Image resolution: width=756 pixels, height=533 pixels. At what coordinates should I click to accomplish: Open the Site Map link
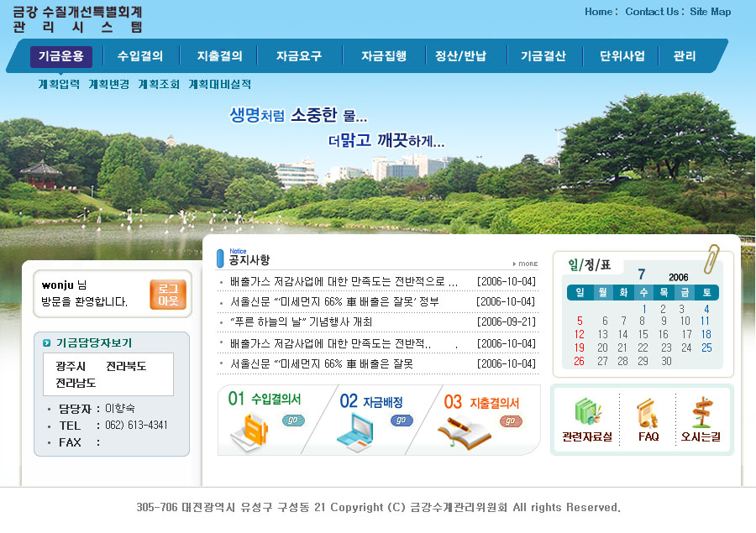click(710, 12)
